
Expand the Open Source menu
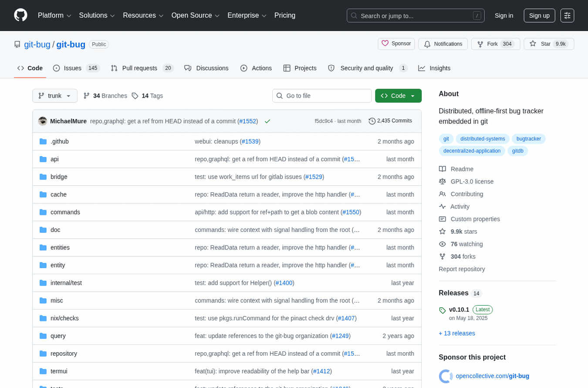click(x=196, y=15)
